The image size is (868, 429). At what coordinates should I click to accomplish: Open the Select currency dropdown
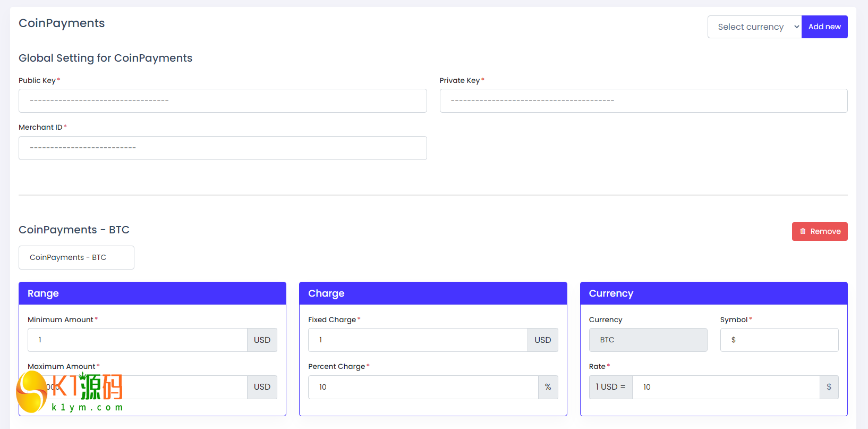click(754, 27)
